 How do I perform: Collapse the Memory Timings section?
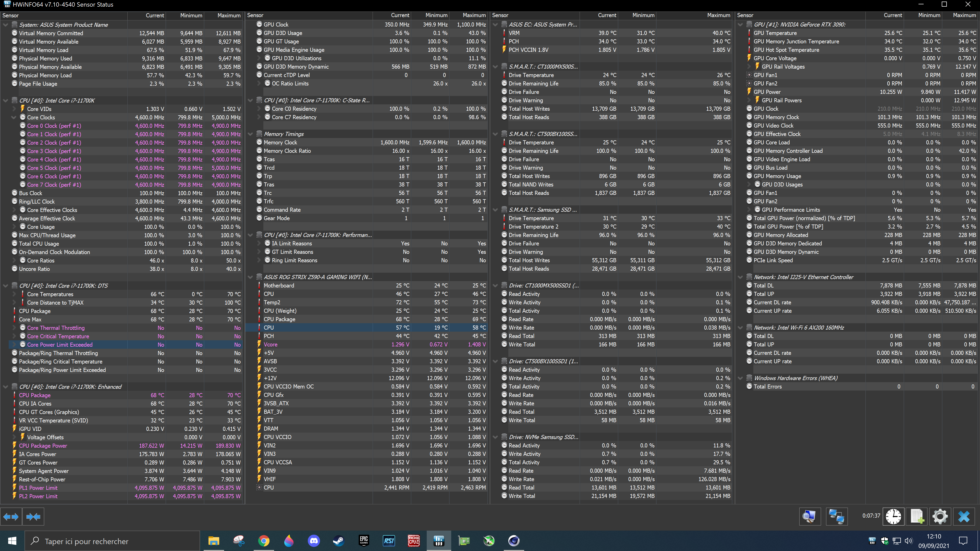[x=250, y=134]
